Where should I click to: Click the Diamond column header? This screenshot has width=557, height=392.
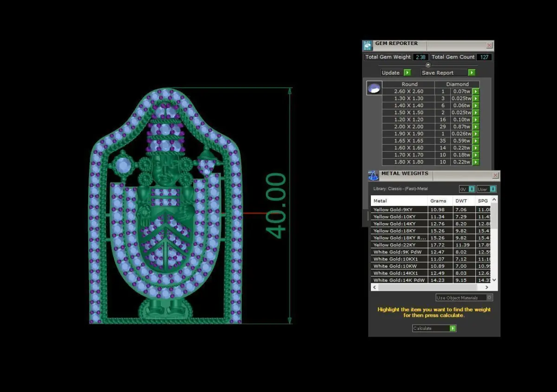457,84
